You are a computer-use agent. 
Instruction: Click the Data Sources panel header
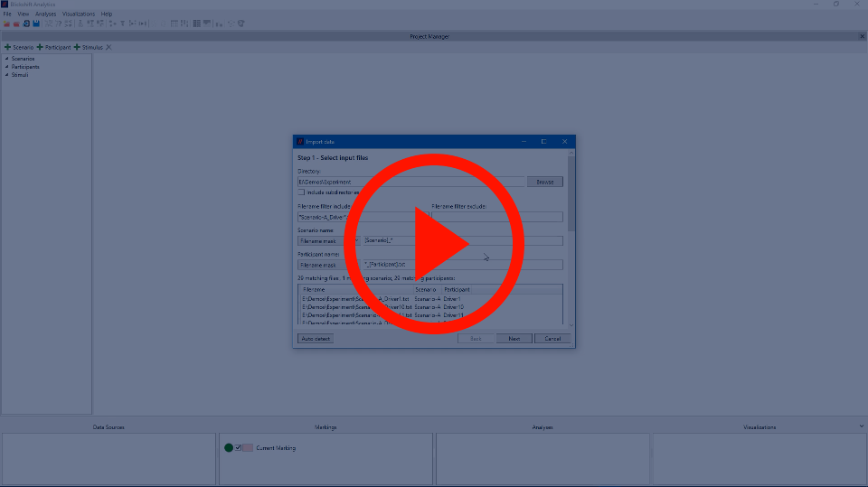(x=108, y=427)
